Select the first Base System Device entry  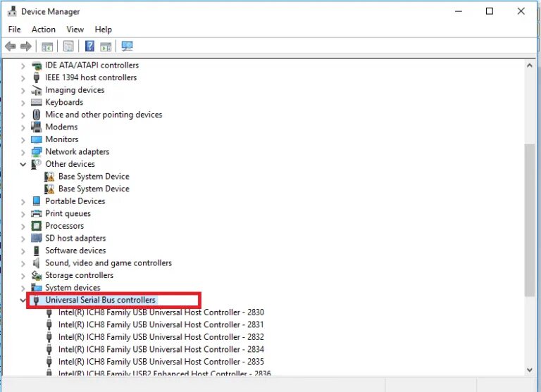[94, 177]
